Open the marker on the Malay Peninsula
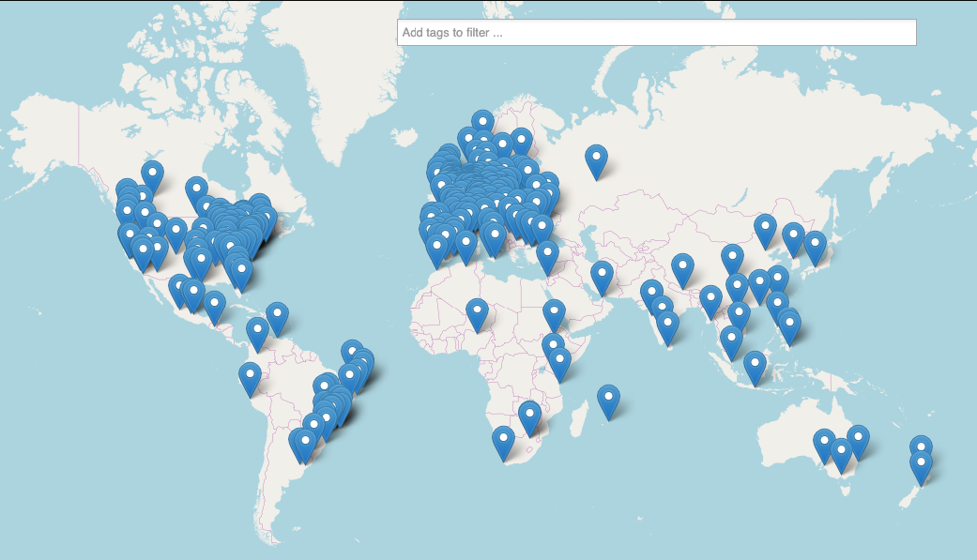The image size is (977, 560). pyautogui.click(x=731, y=342)
